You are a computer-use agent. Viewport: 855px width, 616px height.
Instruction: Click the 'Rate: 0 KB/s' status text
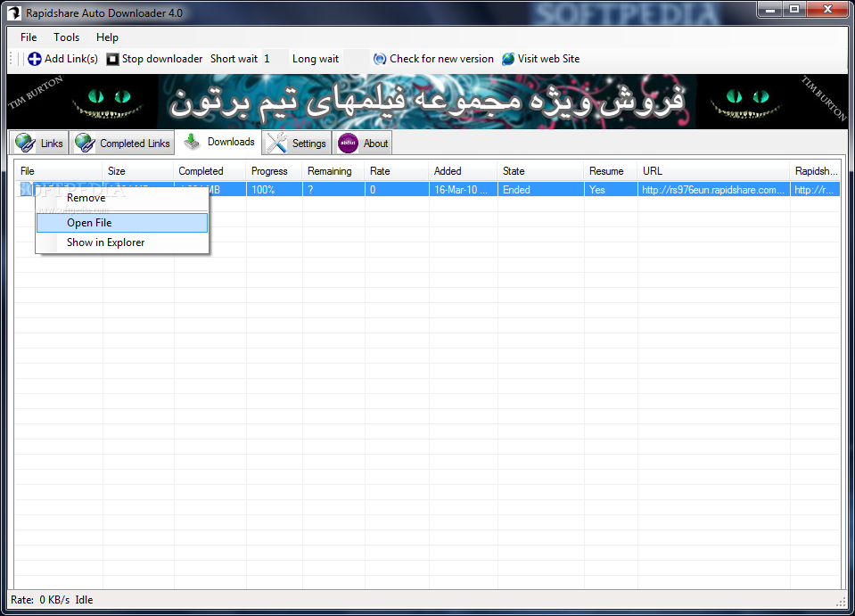[40, 600]
